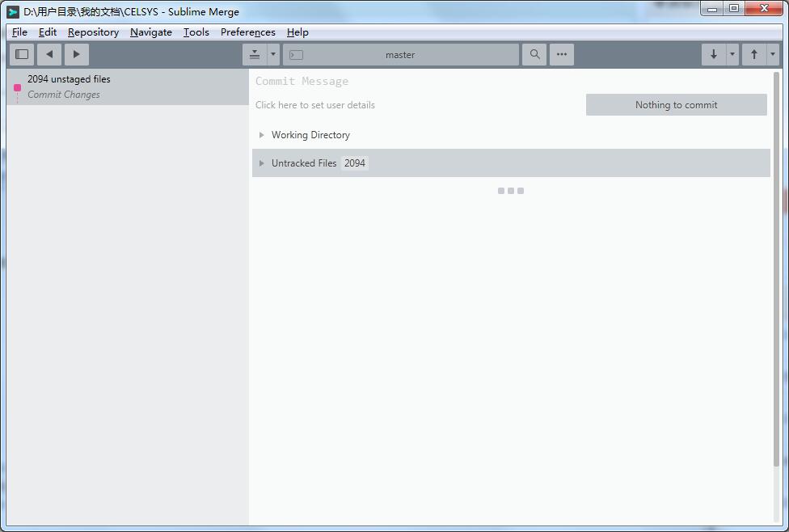Click into the Commit Message field
Viewport: 789px width, 532px height.
point(511,81)
